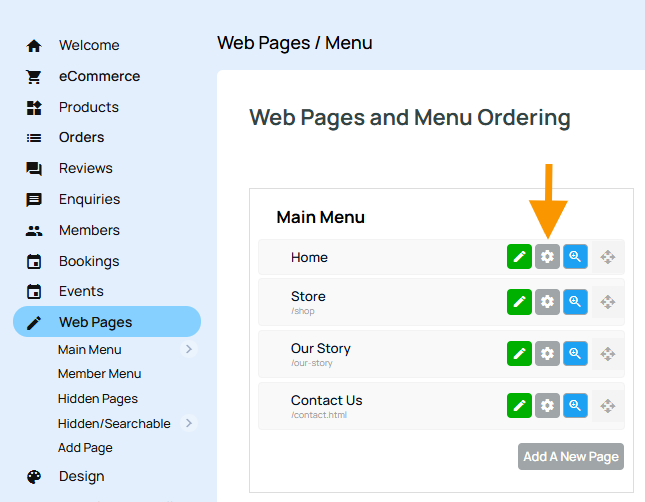Open the Add Page sidebar link
The width and height of the screenshot is (645, 502).
pos(85,448)
